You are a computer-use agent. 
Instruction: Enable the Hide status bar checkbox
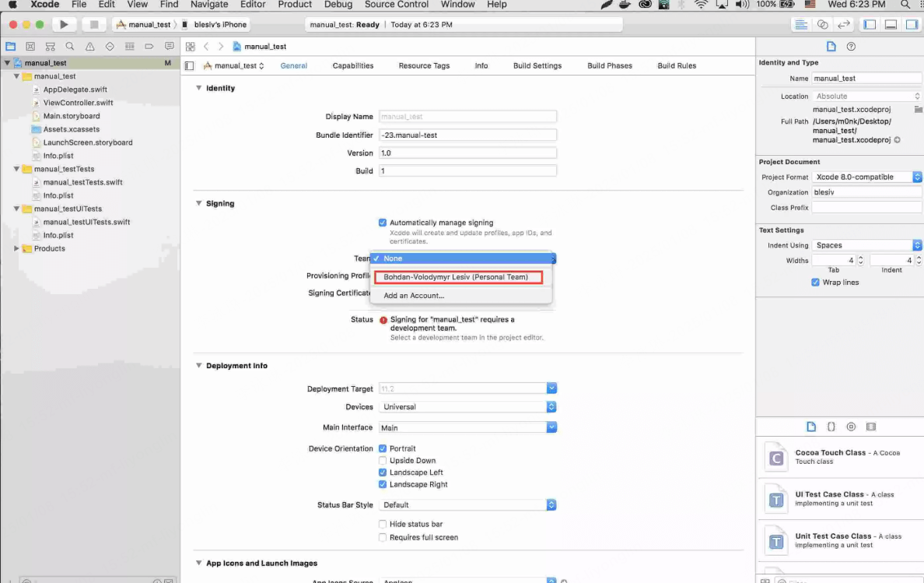(x=383, y=525)
